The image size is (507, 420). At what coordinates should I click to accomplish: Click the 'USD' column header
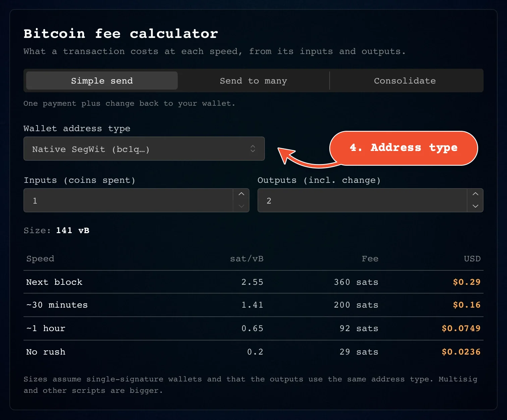pyautogui.click(x=472, y=259)
